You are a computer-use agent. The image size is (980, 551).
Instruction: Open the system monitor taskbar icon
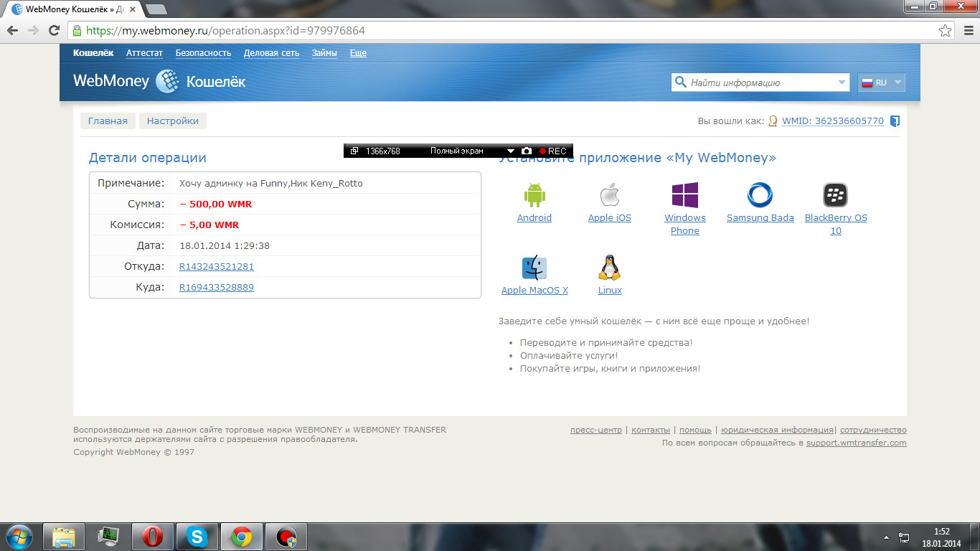pos(108,537)
